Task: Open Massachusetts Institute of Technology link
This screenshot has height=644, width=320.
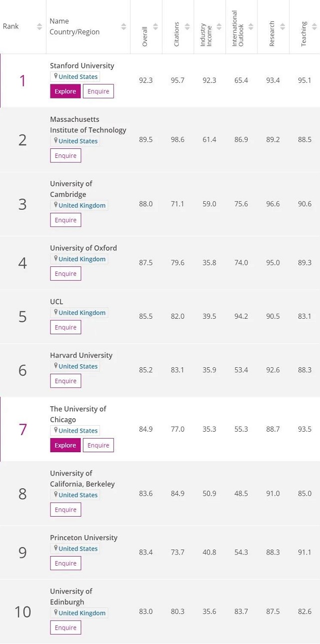Action: pos(88,125)
